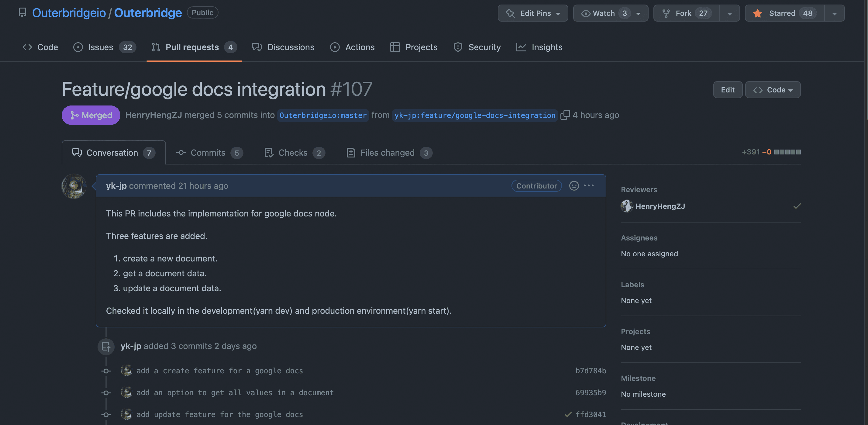The image size is (868, 425).
Task: Click the Fork button
Action: pos(686,13)
